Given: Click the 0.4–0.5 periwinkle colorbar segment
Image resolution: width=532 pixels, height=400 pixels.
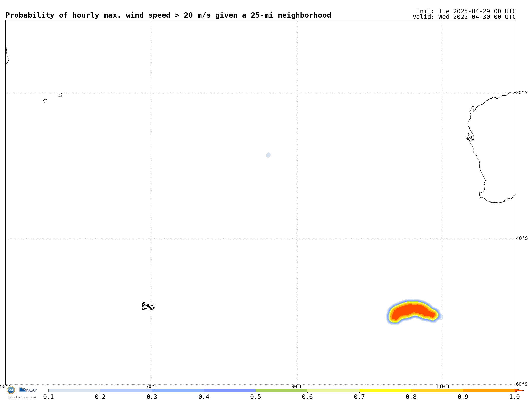Looking at the screenshot, I should (230, 390).
